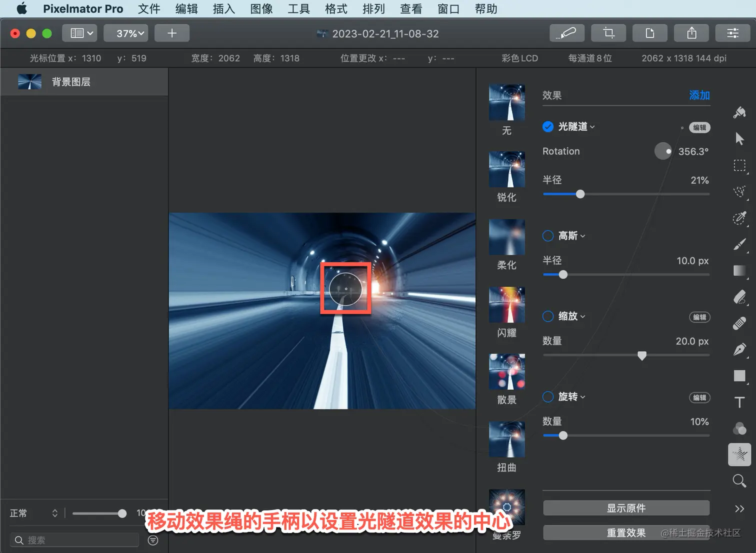756x553 pixels.
Task: Open the 文件 menu
Action: point(149,8)
